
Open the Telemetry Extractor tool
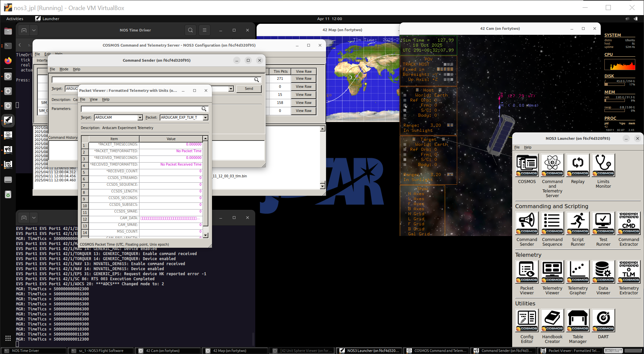click(629, 272)
